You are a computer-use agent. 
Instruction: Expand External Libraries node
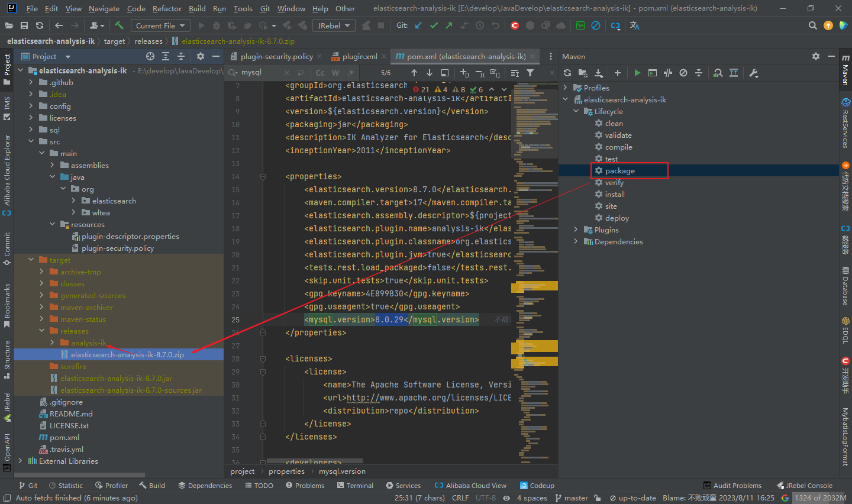21,461
